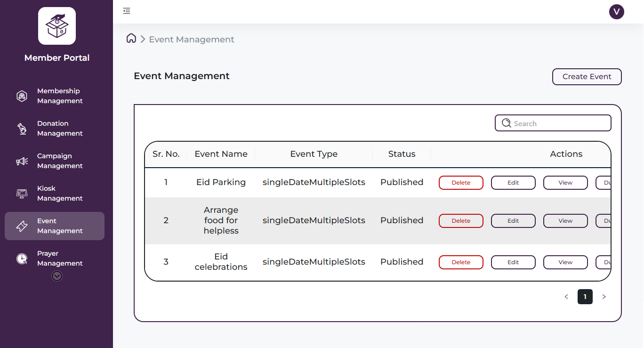Click the magnifier icon in the search box
Viewport: 644px width, 348px height.
[506, 123]
